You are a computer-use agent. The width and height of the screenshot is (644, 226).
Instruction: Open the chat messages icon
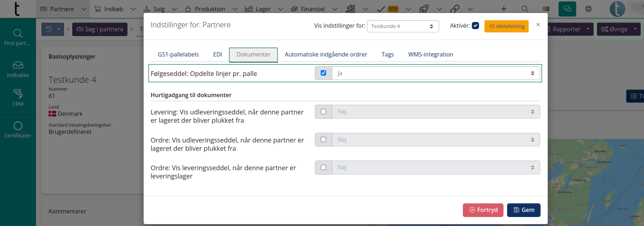click(x=567, y=9)
